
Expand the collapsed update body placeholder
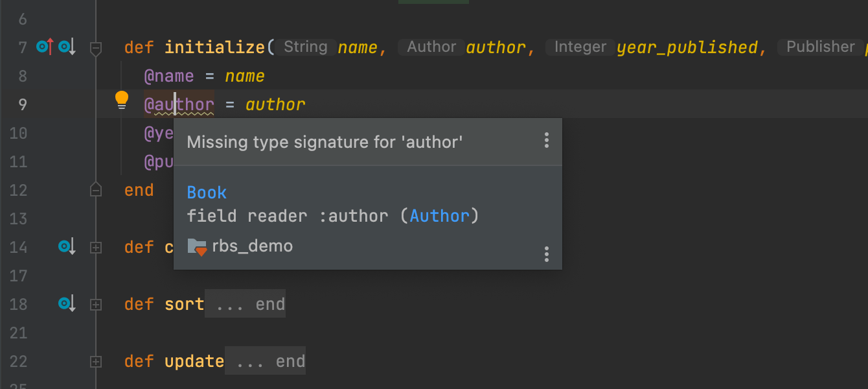[266, 361]
